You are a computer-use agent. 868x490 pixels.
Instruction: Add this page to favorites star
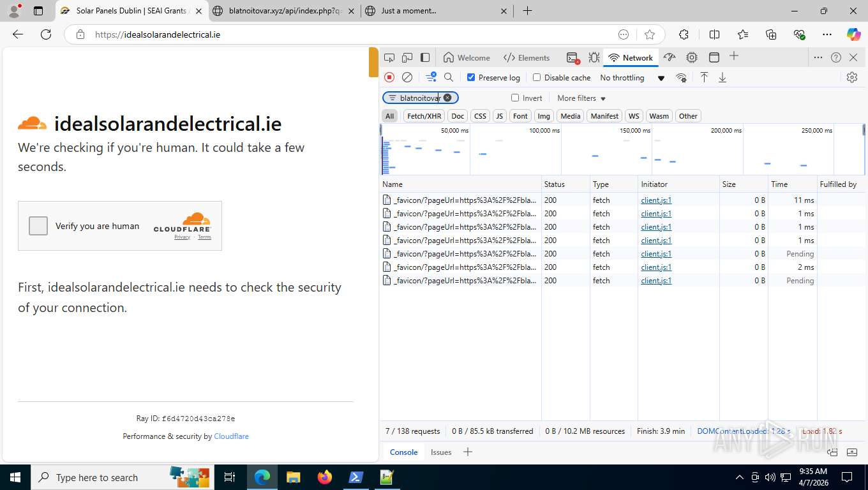[650, 34]
